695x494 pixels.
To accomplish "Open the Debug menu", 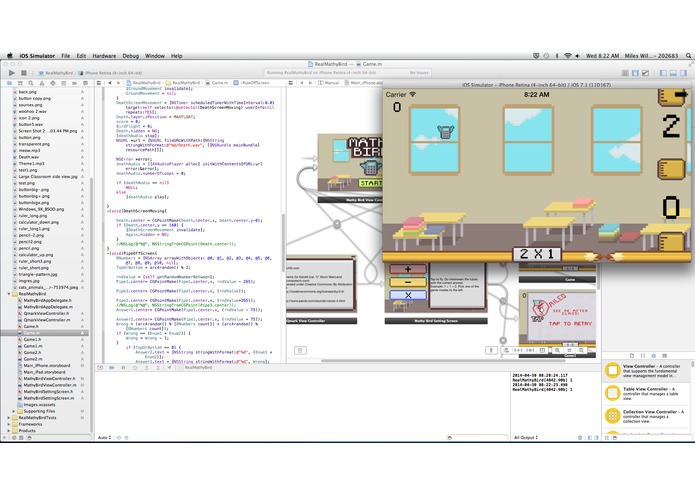I will (x=131, y=56).
